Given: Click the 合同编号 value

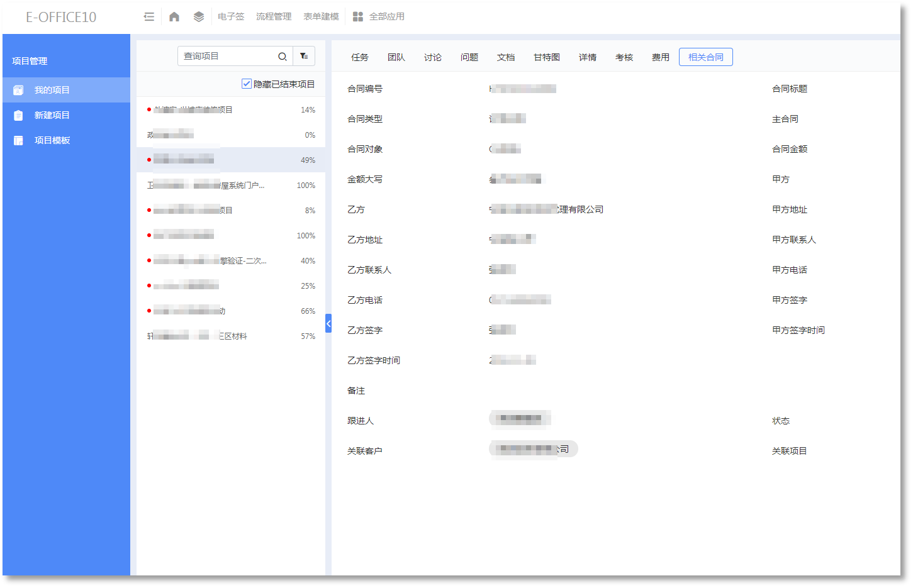Looking at the screenshot, I should coord(522,89).
